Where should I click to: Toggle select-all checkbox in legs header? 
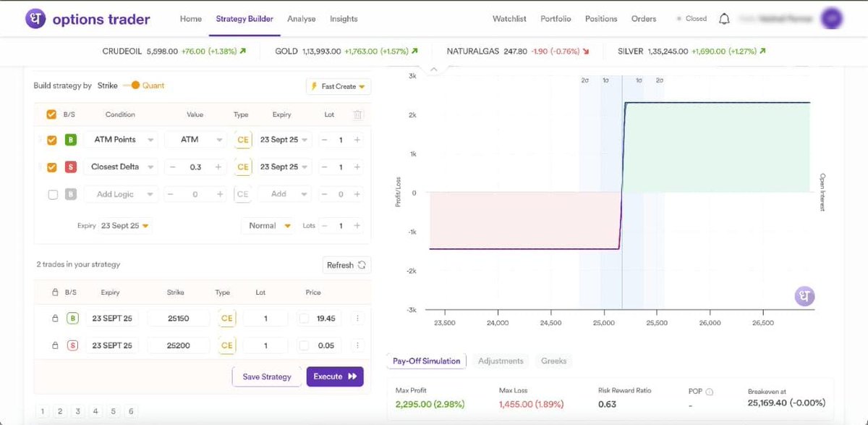point(51,114)
